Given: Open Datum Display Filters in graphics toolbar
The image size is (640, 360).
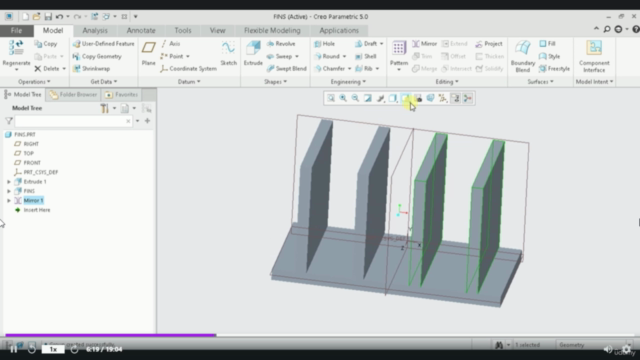Looking at the screenshot, I should pyautogui.click(x=443, y=98).
